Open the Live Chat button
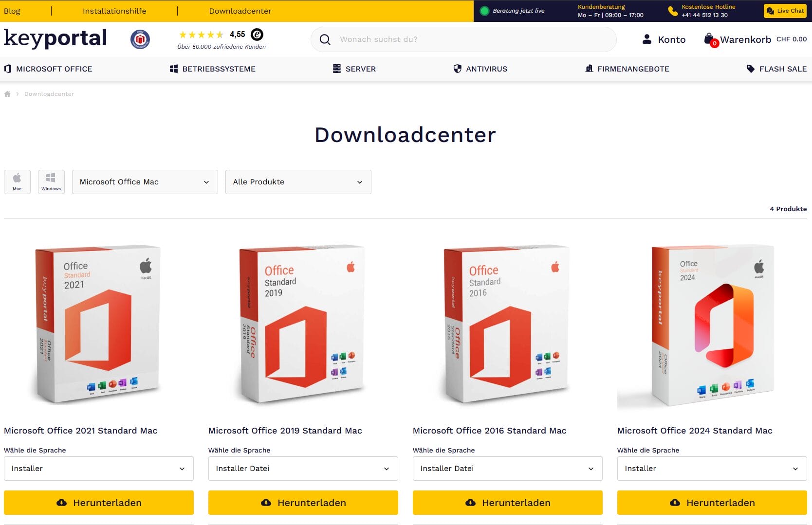This screenshot has width=812, height=525. [785, 11]
